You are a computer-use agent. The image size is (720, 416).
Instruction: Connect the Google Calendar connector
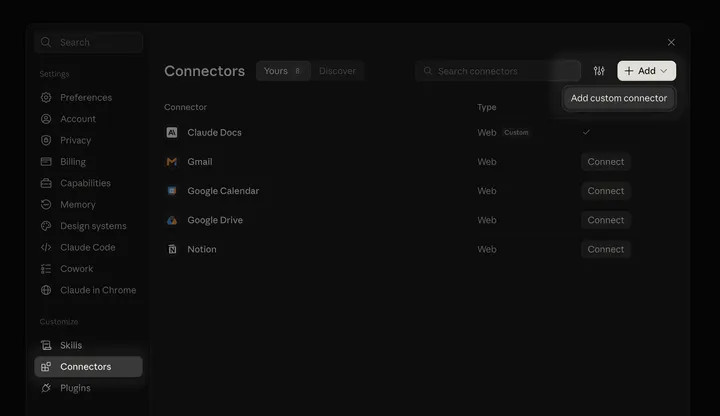point(606,191)
